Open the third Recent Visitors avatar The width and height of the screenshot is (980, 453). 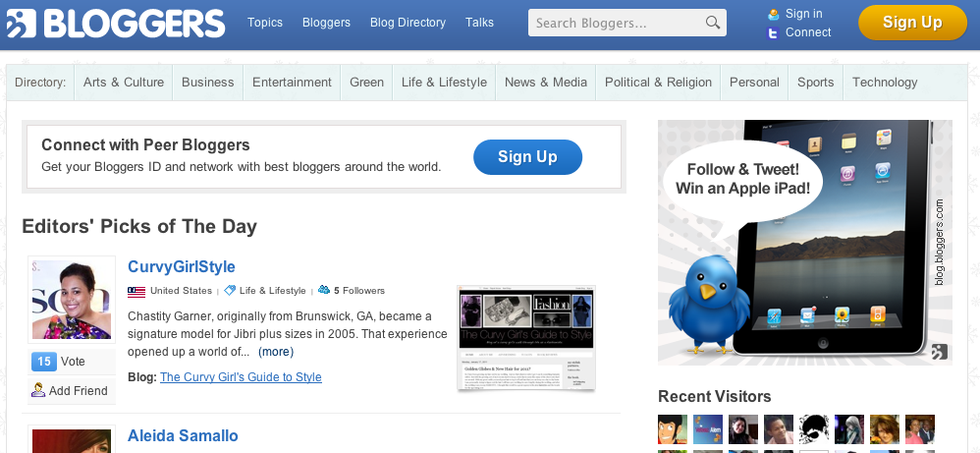click(743, 429)
